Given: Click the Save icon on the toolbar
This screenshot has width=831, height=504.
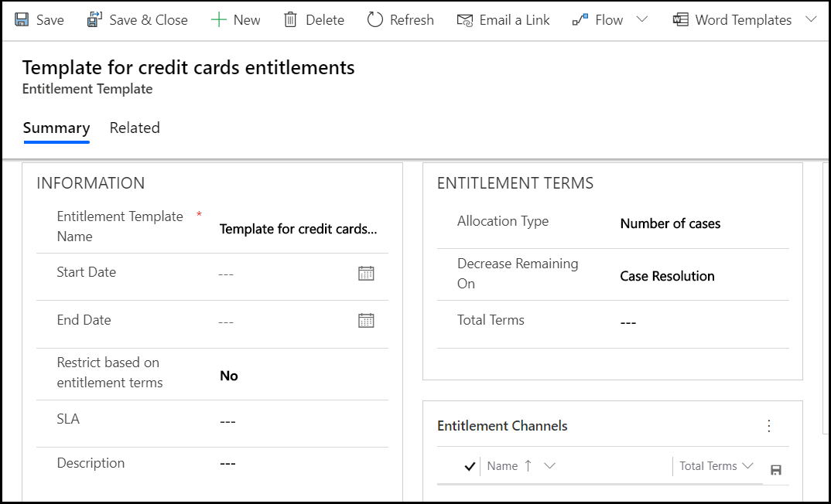Looking at the screenshot, I should (22, 19).
